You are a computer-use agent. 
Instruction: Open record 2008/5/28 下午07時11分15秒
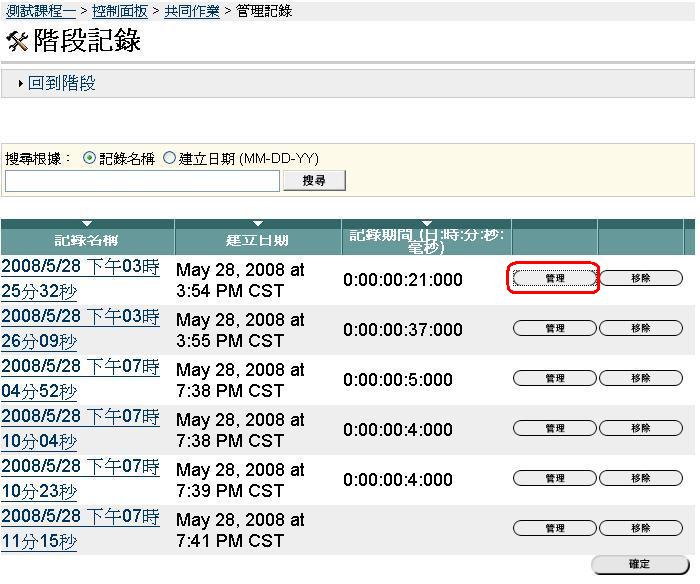(x=80, y=529)
